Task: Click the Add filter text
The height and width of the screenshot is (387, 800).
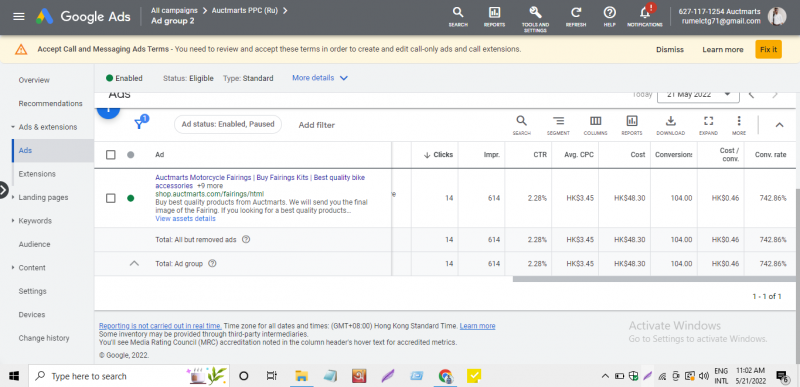Action: pos(316,125)
